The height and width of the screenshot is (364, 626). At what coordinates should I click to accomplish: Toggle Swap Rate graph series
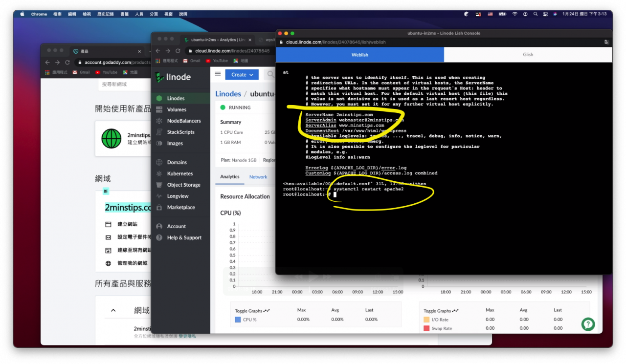click(438, 328)
